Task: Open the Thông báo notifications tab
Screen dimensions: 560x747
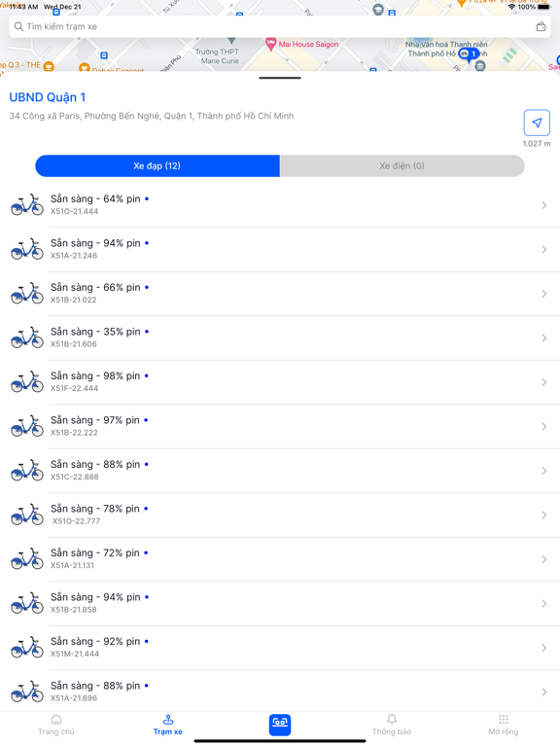Action: [392, 725]
